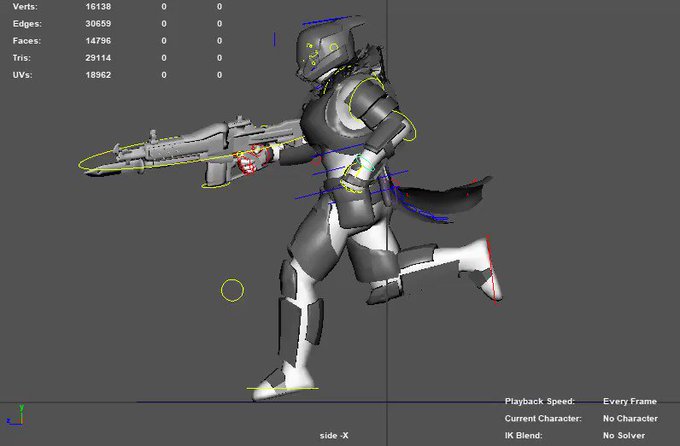Click the "IK Blend:" label
Image resolution: width=680 pixels, height=446 pixels.
click(x=523, y=435)
